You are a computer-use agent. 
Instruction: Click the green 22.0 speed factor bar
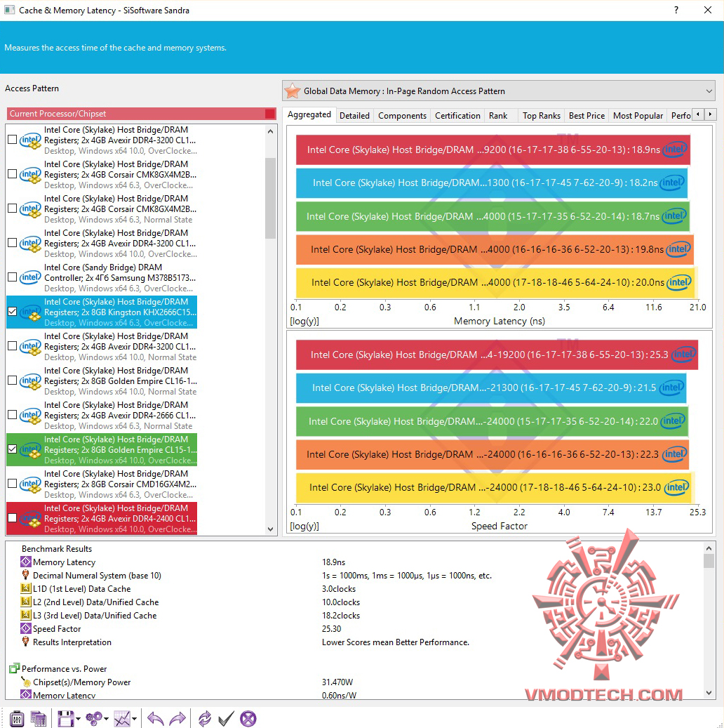492,421
